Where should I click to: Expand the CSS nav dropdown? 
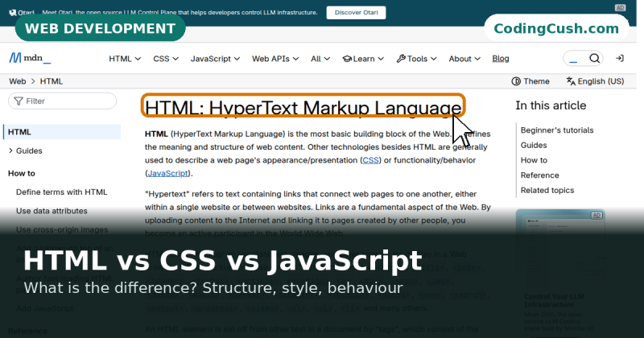(166, 59)
